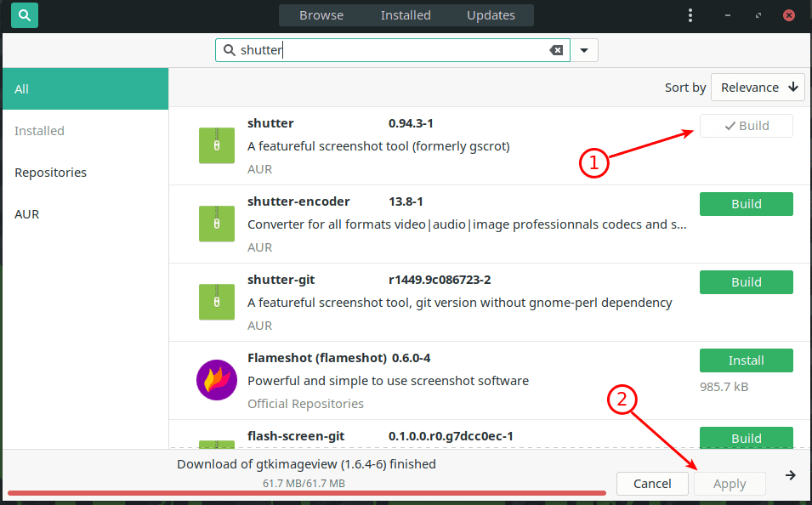Open the Sort by Relevance dropdown
This screenshot has width=812, height=505.
click(x=758, y=87)
